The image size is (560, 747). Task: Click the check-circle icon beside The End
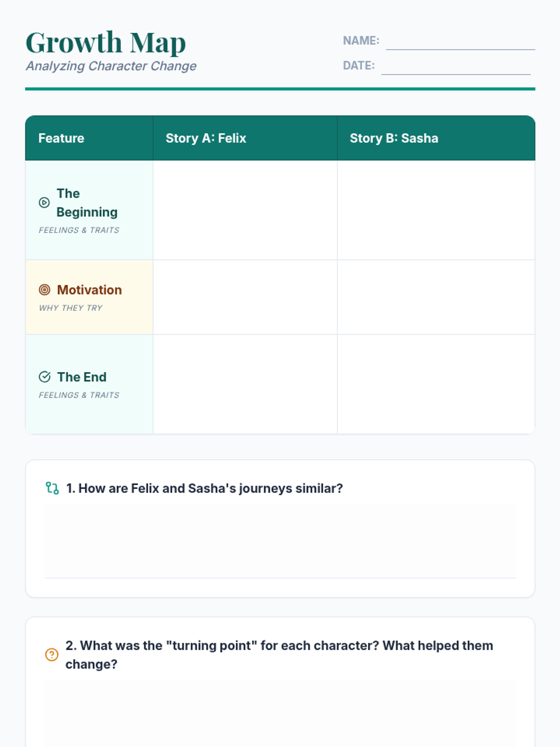coord(44,377)
